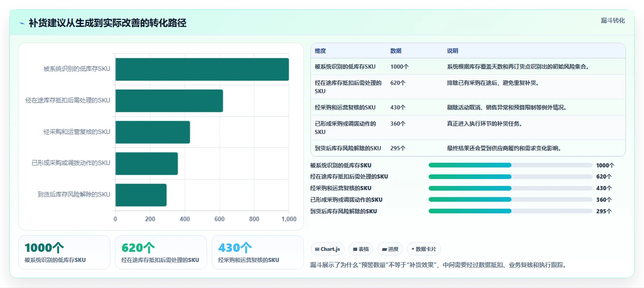Click the title 补货建议从生成到实际改善的转化路径

point(107,23)
